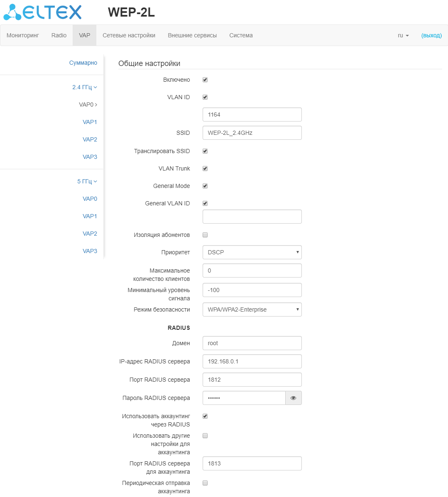Screen dimensions: 448x497
Task: Open the Мониторинг menu tab
Action: coord(23,35)
